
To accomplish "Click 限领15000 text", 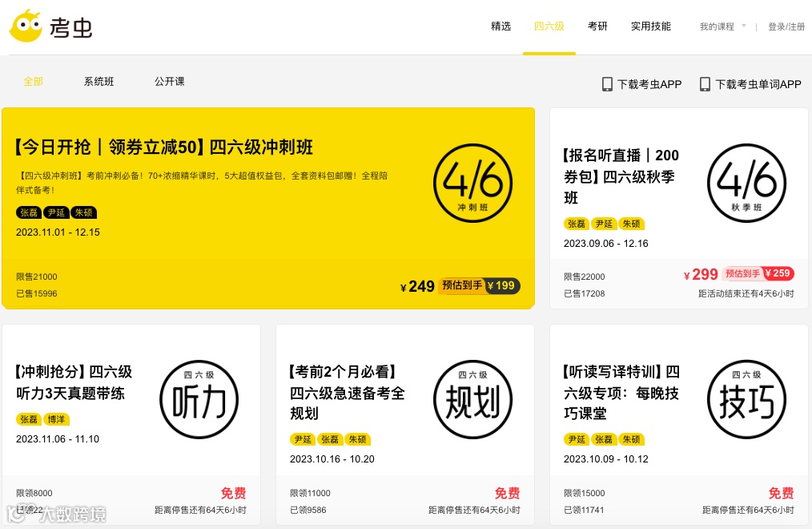I will click(x=584, y=493).
